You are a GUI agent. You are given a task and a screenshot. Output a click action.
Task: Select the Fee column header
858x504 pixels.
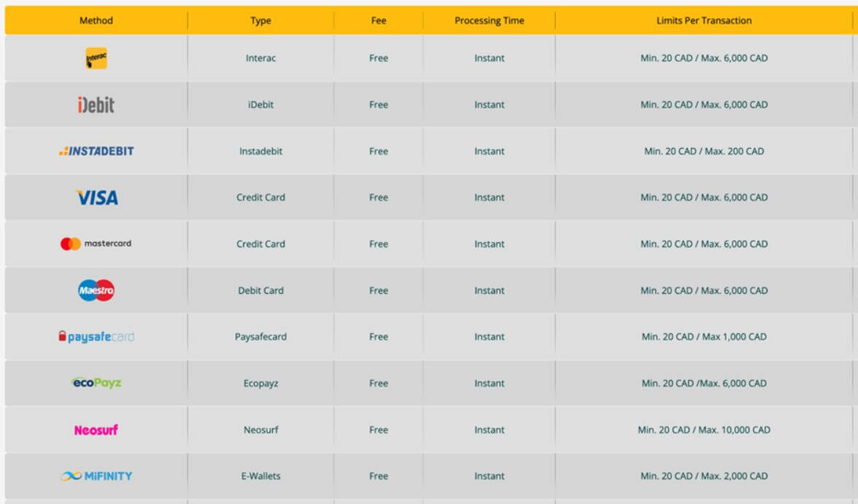click(378, 21)
